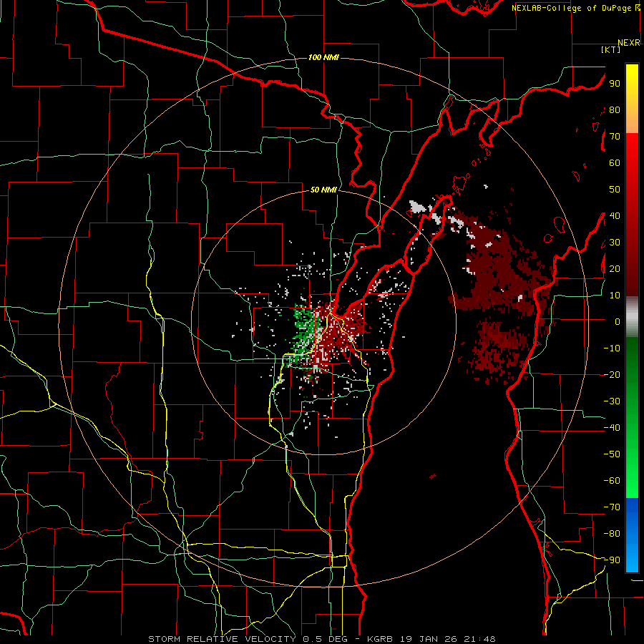Viewport: 644px width, 644px height.
Task: Click the -60 value on velocity scale
Action: pos(612,481)
